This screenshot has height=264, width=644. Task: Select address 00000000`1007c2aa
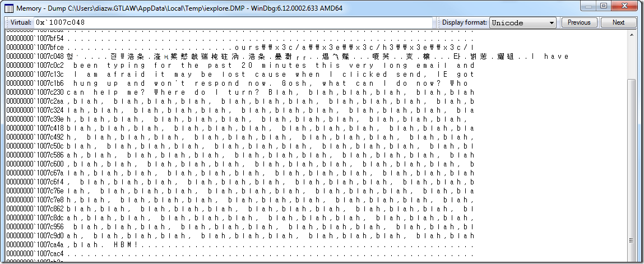(x=35, y=101)
